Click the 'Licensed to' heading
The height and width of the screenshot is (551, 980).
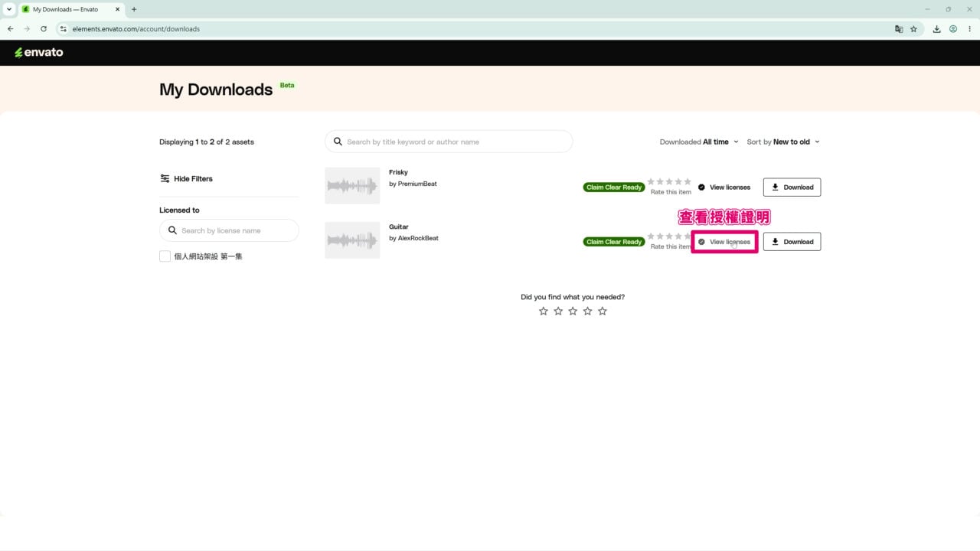click(x=179, y=210)
